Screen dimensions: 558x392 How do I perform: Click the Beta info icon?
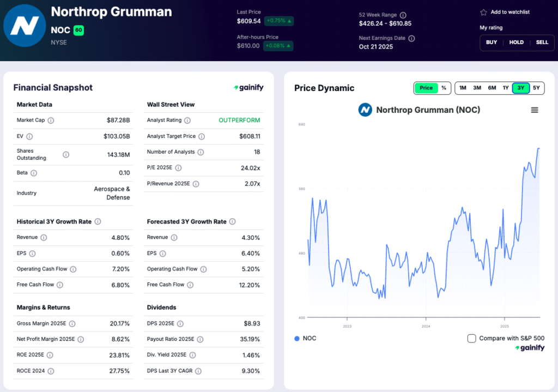point(34,173)
